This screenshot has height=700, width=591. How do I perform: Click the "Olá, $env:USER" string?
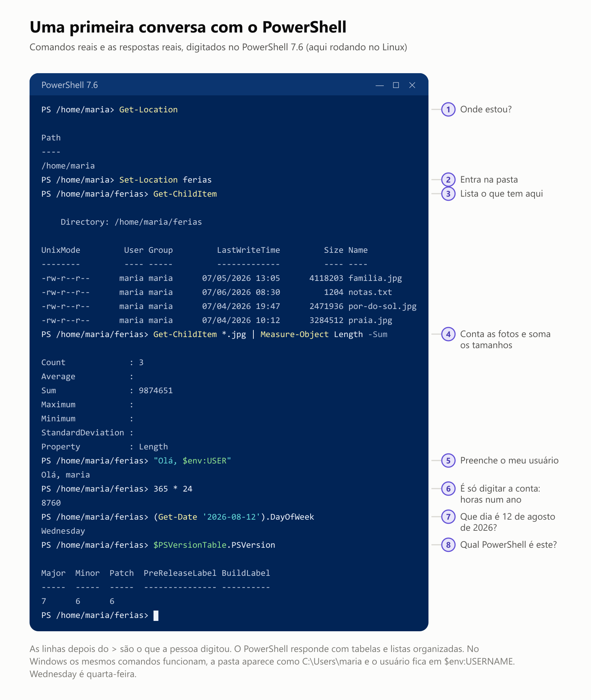coord(192,461)
